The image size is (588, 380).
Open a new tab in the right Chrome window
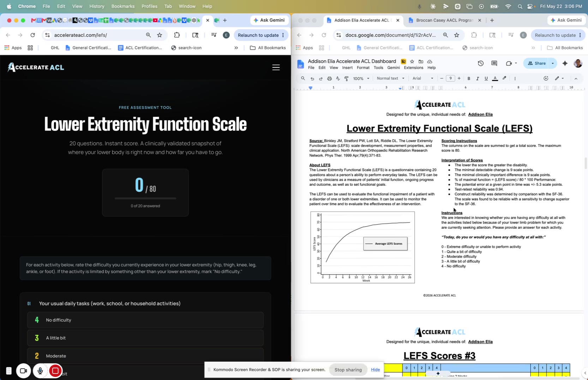492,20
